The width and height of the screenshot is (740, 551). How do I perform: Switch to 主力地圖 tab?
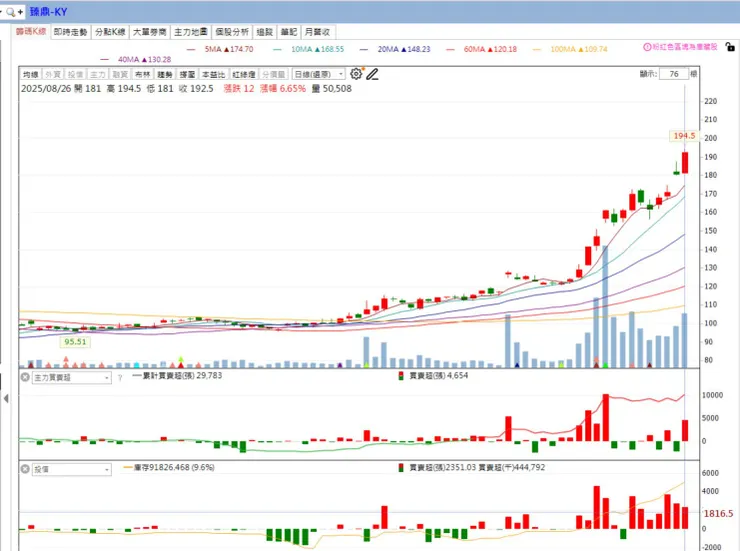(x=191, y=32)
